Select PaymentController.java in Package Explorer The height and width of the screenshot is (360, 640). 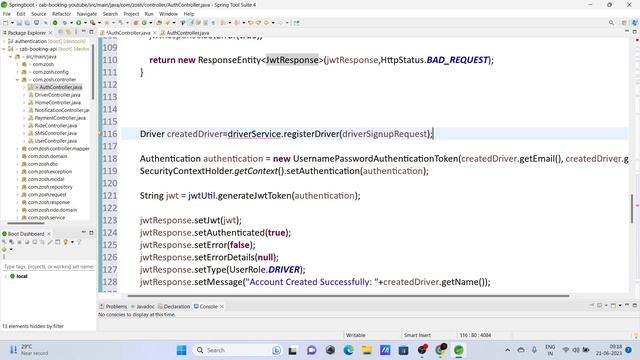pyautogui.click(x=60, y=118)
